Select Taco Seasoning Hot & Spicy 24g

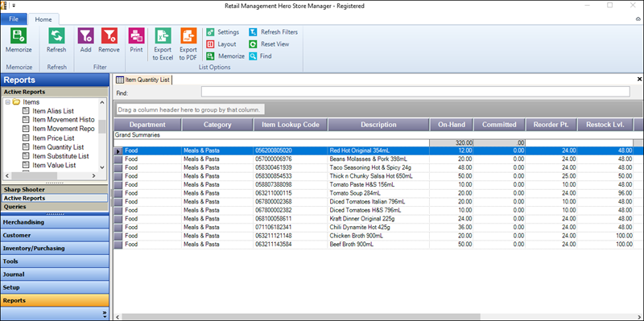378,167
